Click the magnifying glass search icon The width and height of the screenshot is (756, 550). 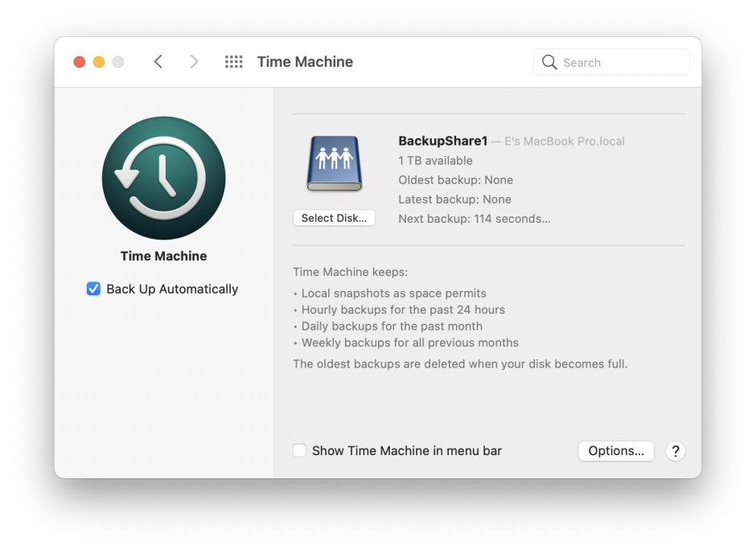point(549,62)
